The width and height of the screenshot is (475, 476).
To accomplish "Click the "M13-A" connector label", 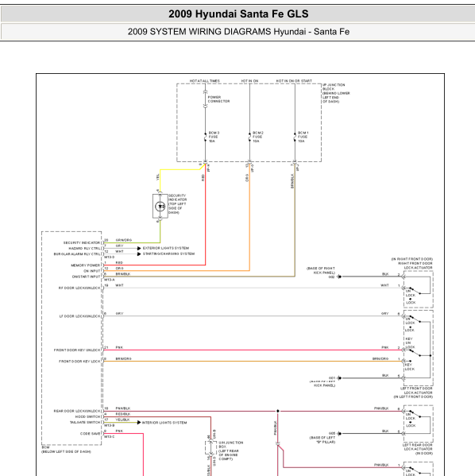I will click(x=110, y=280).
